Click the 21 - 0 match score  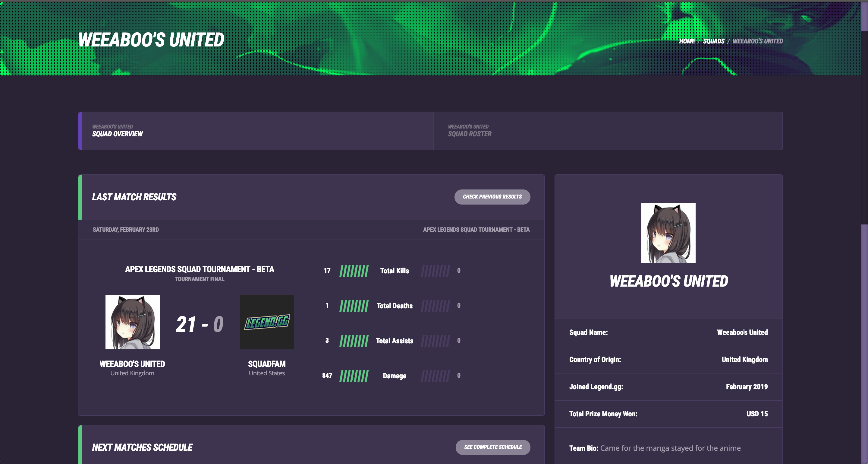[200, 324]
